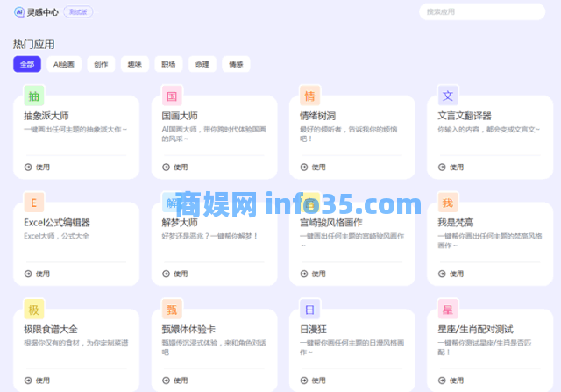
Task: Click the 情绪树洞 card title
Action: pos(317,116)
